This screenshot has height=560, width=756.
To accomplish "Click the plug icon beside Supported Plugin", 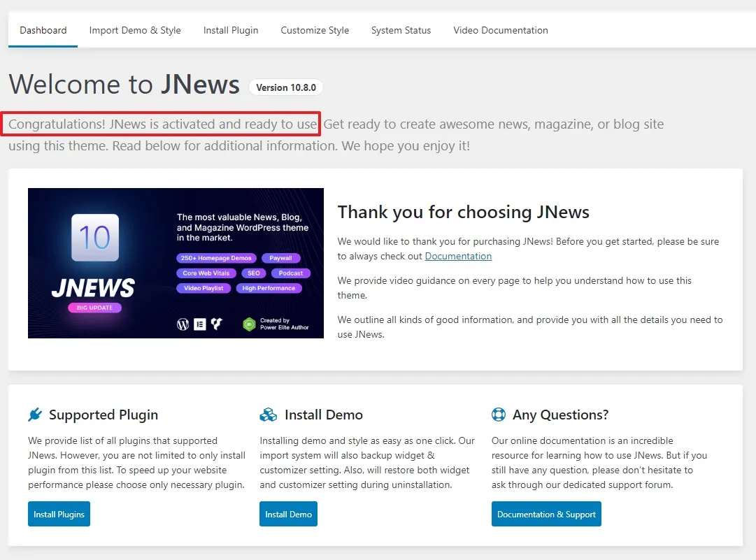I will point(35,415).
